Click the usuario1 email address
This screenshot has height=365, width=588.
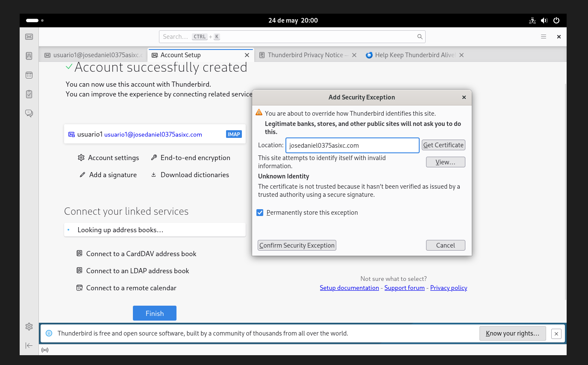pyautogui.click(x=153, y=134)
